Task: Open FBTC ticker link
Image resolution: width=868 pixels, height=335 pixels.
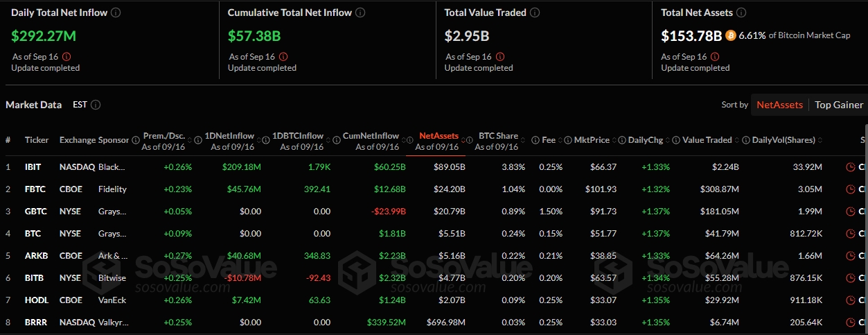Action: 35,189
